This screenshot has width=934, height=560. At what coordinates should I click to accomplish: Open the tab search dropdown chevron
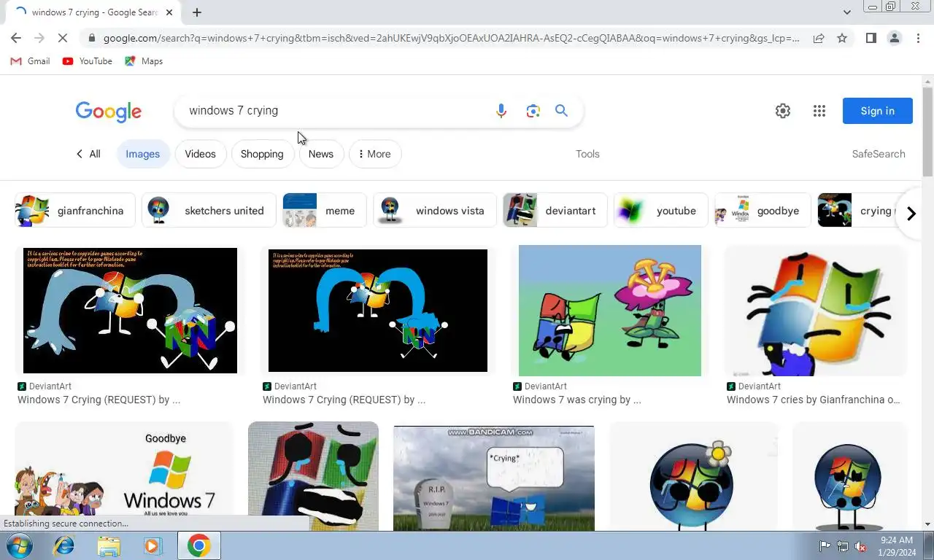click(846, 12)
